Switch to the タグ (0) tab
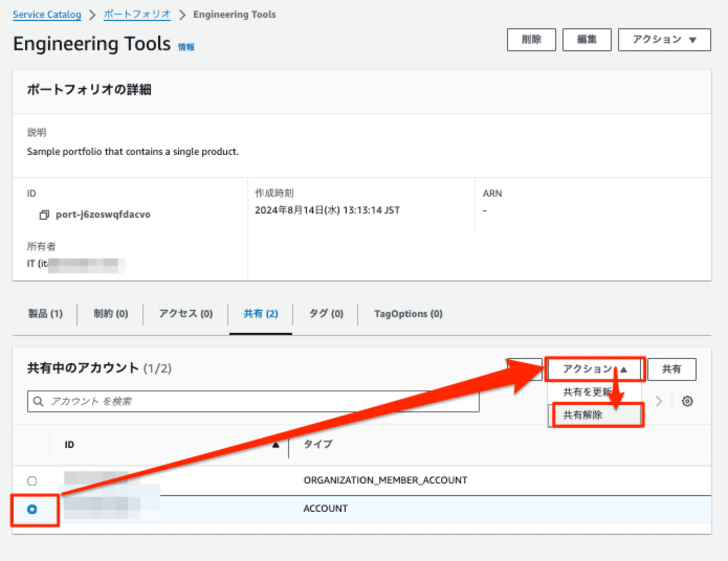Screen dimensions: 728x561 click(x=326, y=314)
